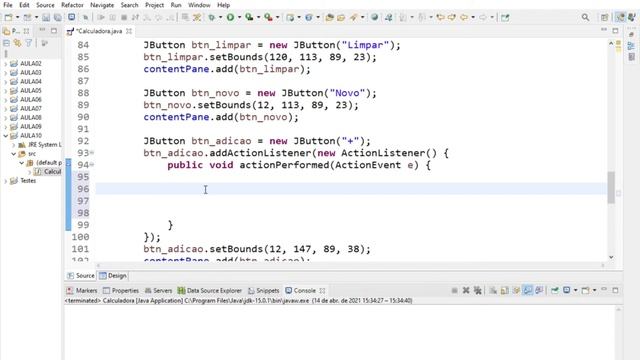The width and height of the screenshot is (640, 360).
Task: Collapse the AULA10 project
Action: pos(6,136)
